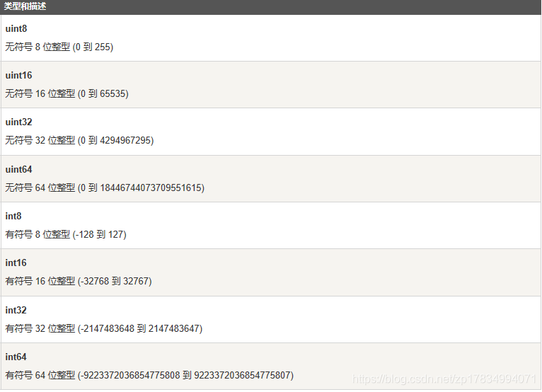Click the uint64 range 18446744073709551615
The height and width of the screenshot is (392, 542).
coord(151,188)
